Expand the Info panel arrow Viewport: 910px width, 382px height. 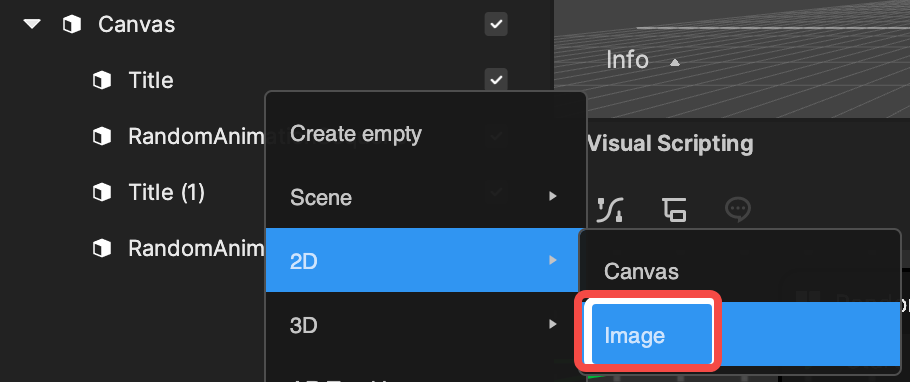pos(674,62)
